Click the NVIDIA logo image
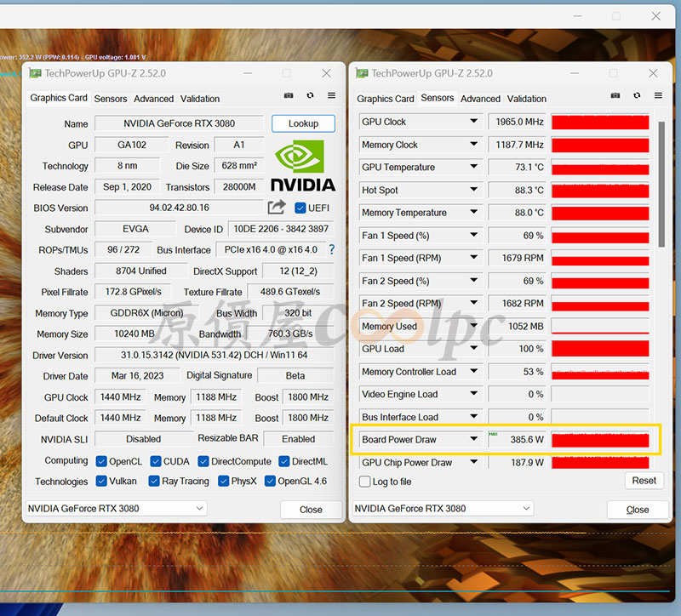The image size is (681, 616). [x=303, y=166]
